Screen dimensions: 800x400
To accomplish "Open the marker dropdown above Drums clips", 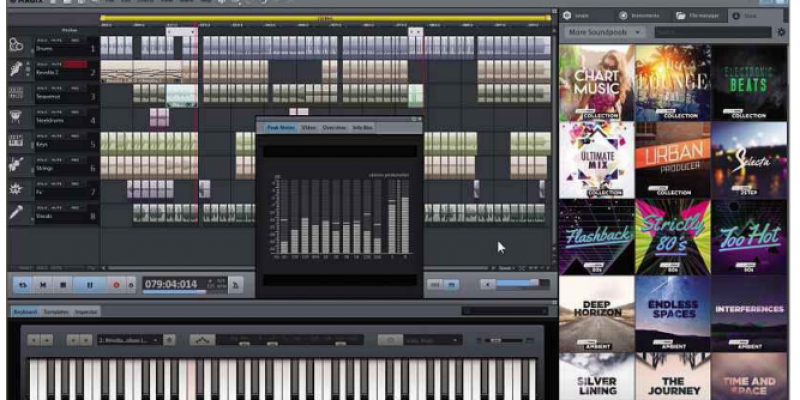I will click(x=182, y=32).
